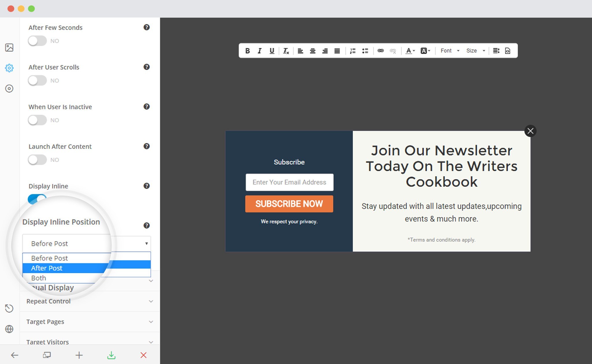Screen dimensions: 592x364
Task: Select the Join Our Newsletter heading
Action: click(x=441, y=166)
